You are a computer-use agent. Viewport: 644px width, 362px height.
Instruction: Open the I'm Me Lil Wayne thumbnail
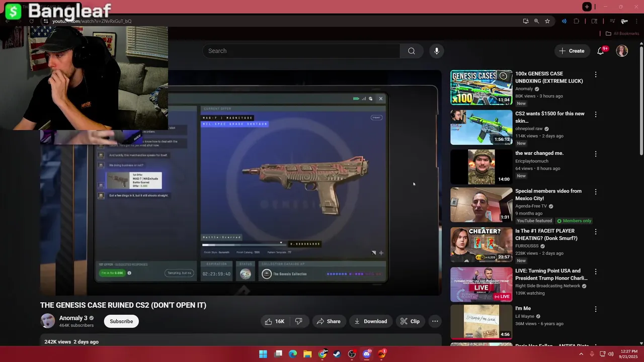point(481,322)
